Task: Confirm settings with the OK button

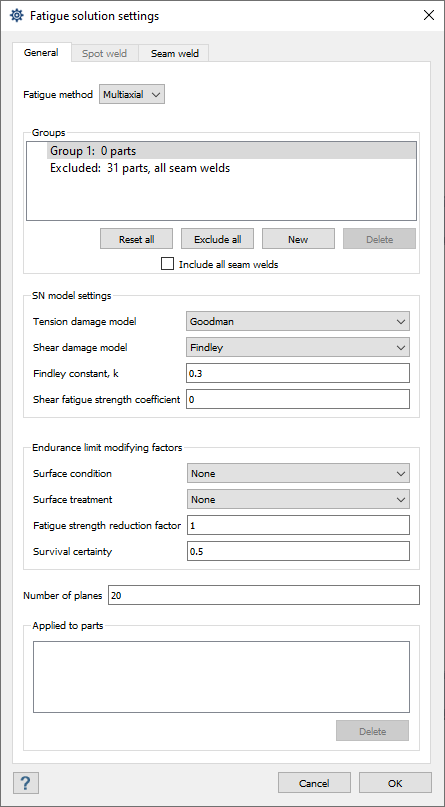Action: (395, 783)
